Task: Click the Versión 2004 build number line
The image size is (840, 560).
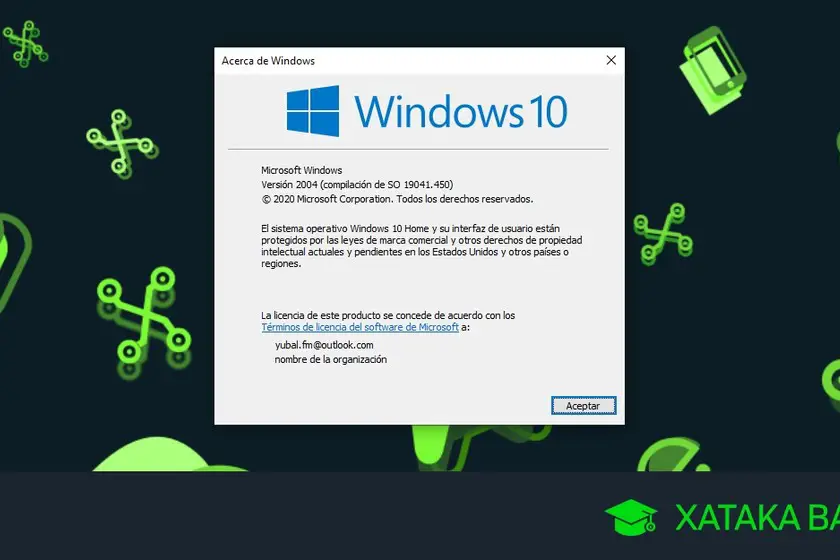Action: (x=357, y=184)
